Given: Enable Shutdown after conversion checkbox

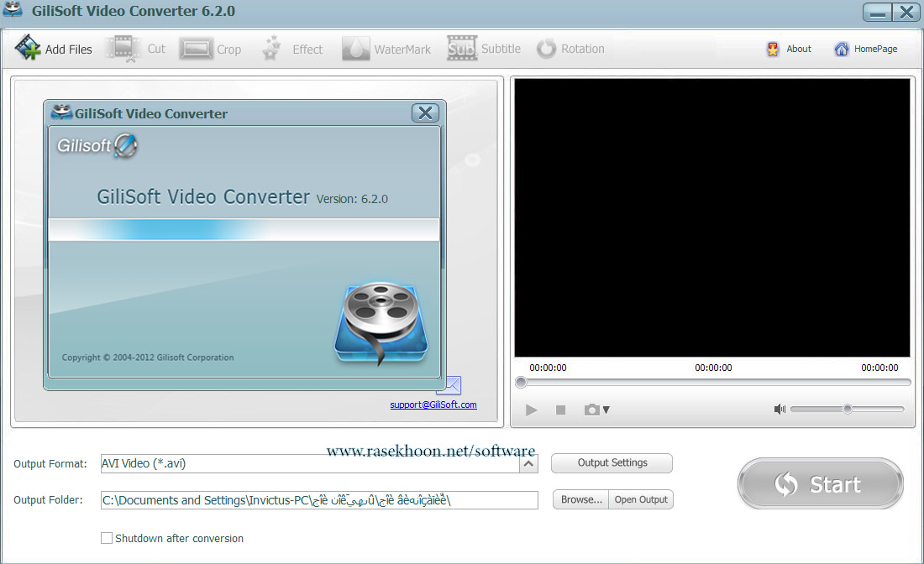Looking at the screenshot, I should coord(107,538).
